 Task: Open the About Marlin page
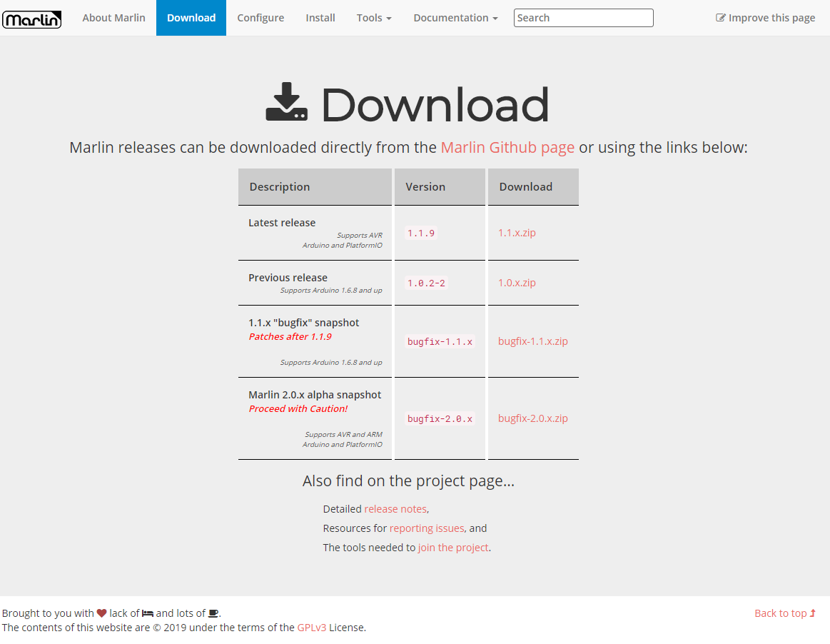(113, 18)
